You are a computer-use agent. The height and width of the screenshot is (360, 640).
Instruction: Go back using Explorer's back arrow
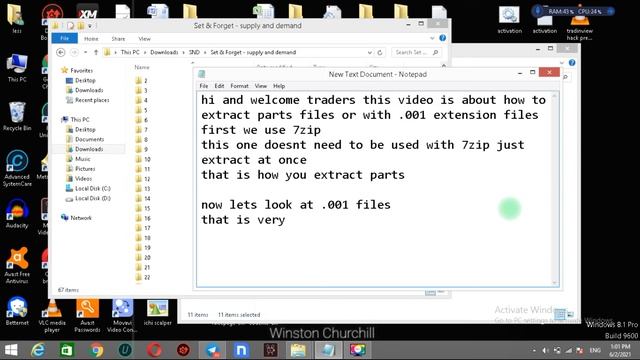pos(61,52)
